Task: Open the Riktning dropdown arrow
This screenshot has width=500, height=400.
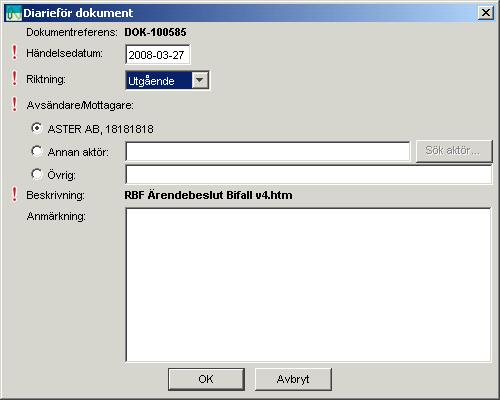Action: point(200,80)
